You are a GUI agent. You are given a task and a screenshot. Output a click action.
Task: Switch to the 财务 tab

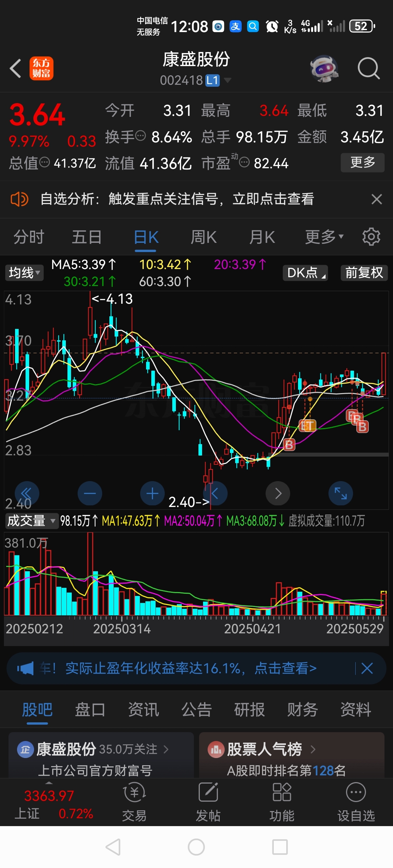coord(302,710)
